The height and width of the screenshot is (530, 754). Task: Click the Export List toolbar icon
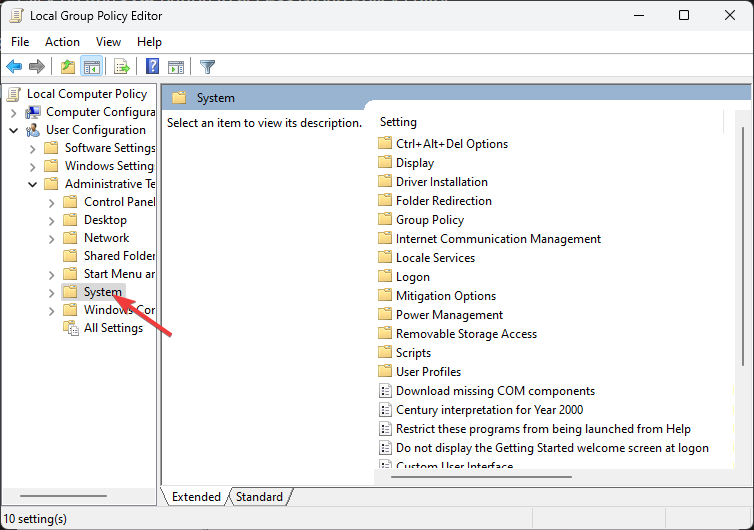(x=122, y=66)
